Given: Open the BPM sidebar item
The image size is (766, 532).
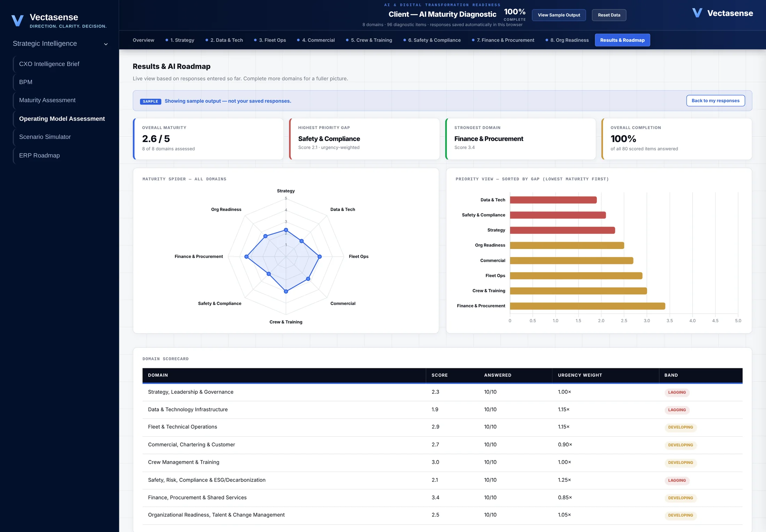Looking at the screenshot, I should point(26,82).
